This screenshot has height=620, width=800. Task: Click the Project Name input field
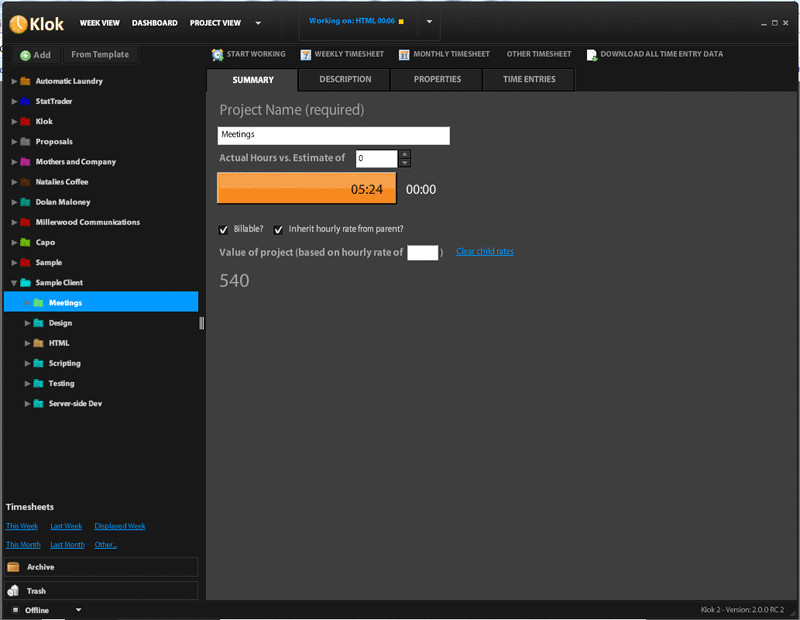pos(334,135)
